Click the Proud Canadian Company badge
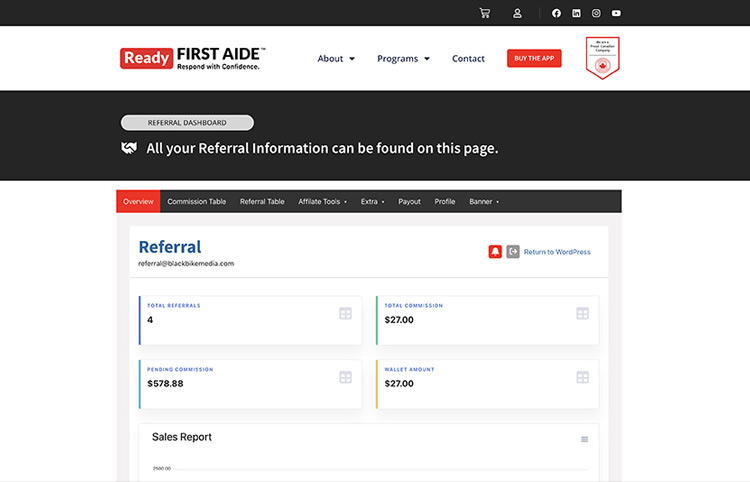Viewport: 750px width, 482px height. click(x=602, y=58)
